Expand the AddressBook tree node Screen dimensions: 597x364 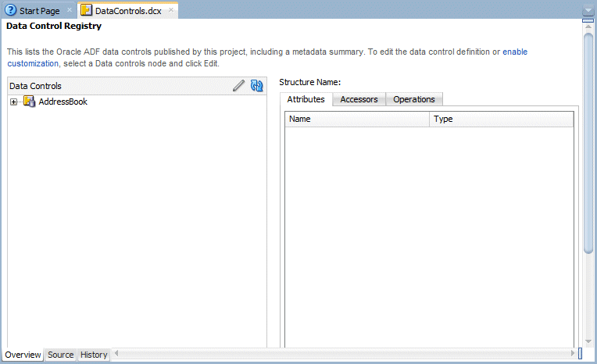pos(14,102)
